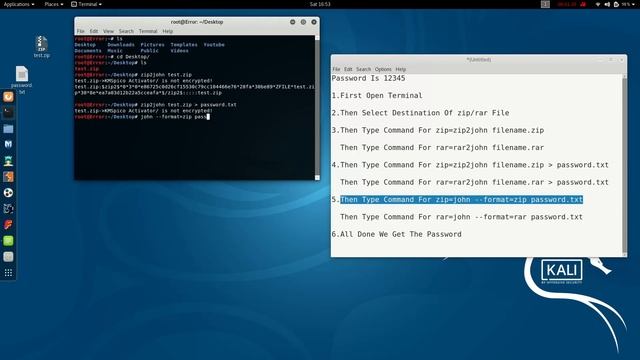640x360 pixels.
Task: Launch Armitage from the dock
Action: tap(8, 161)
